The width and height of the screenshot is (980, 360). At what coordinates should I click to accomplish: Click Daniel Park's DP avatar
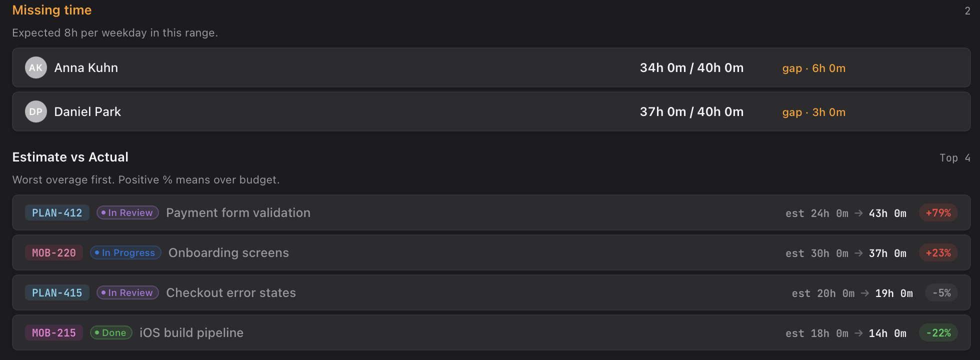[36, 111]
